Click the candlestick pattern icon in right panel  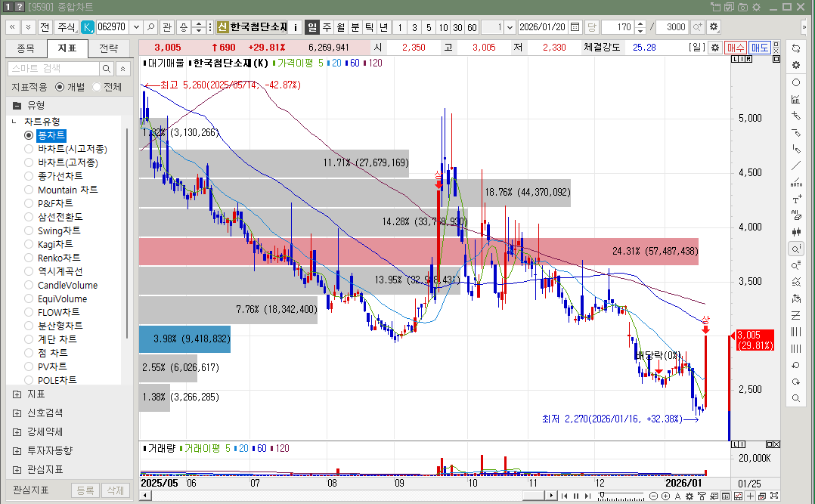[x=796, y=232]
